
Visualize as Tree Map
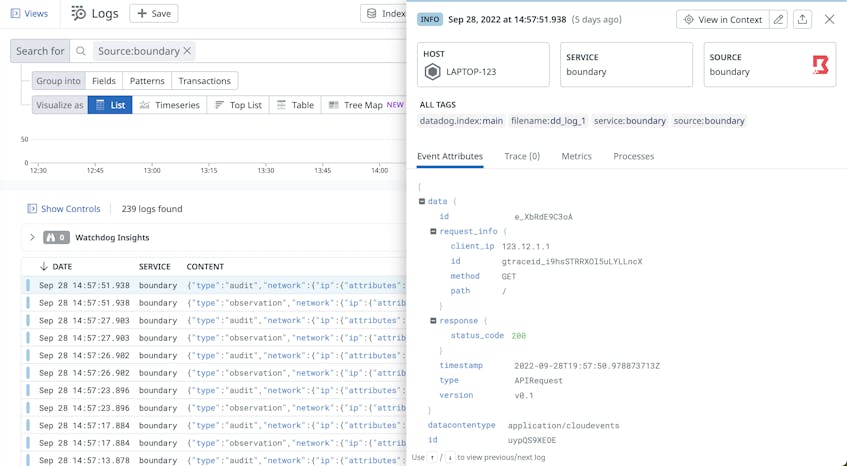click(x=363, y=105)
